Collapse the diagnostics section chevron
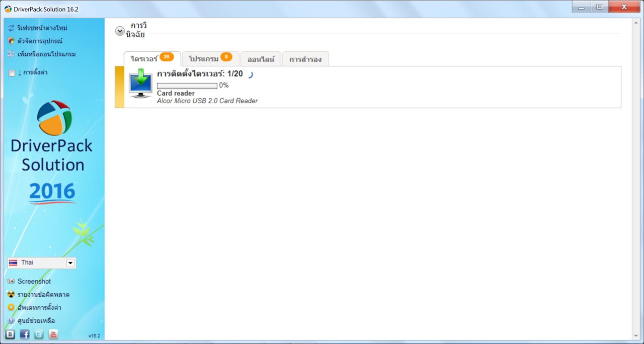Screen dimensions: 644x344 (x=120, y=31)
